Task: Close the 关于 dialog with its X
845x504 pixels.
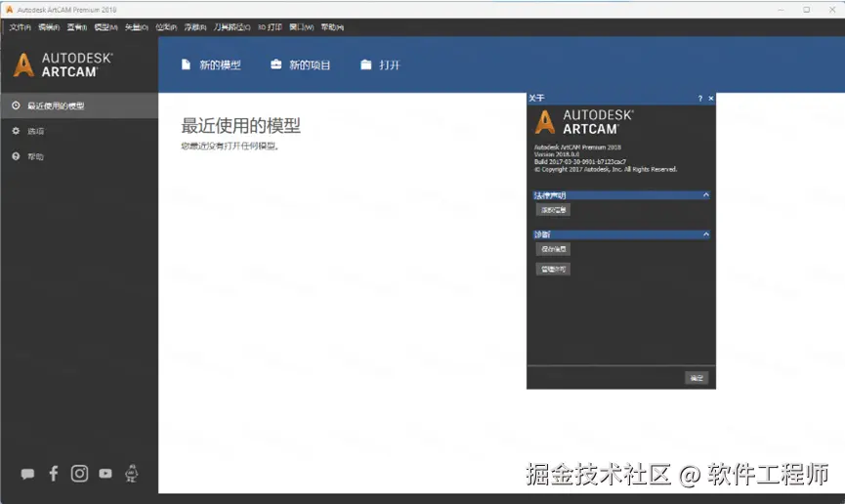Action: coord(711,98)
